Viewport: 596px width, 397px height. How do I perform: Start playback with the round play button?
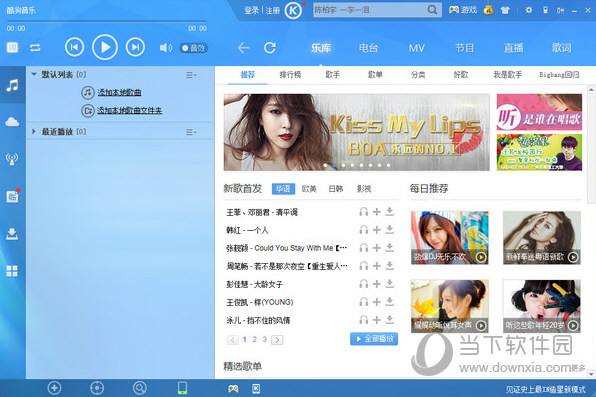[x=105, y=47]
